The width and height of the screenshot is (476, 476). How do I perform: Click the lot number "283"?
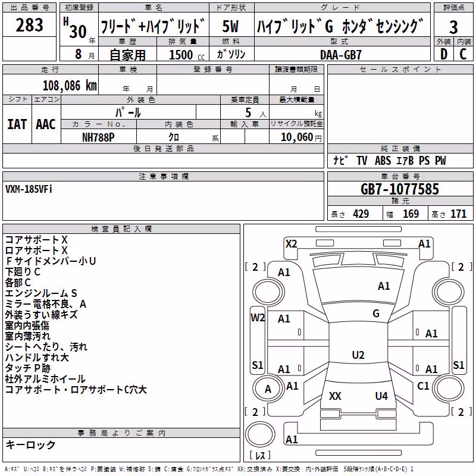coord(29,25)
